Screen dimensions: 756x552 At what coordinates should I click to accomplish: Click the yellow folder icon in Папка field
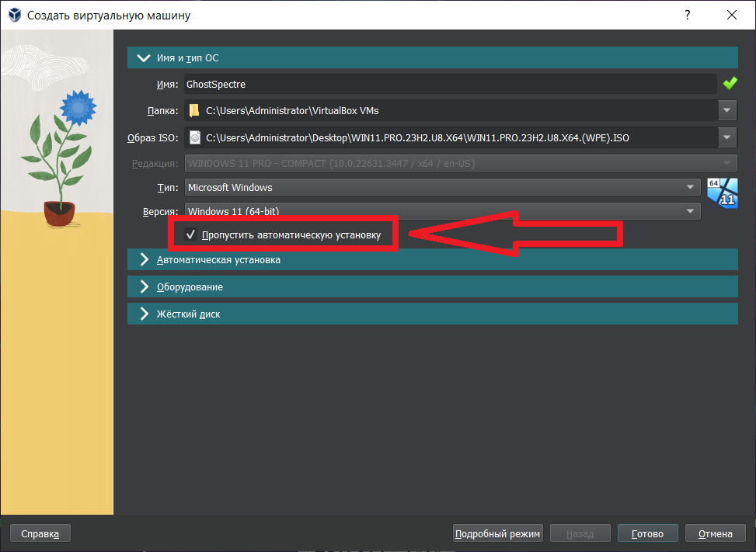click(x=193, y=111)
